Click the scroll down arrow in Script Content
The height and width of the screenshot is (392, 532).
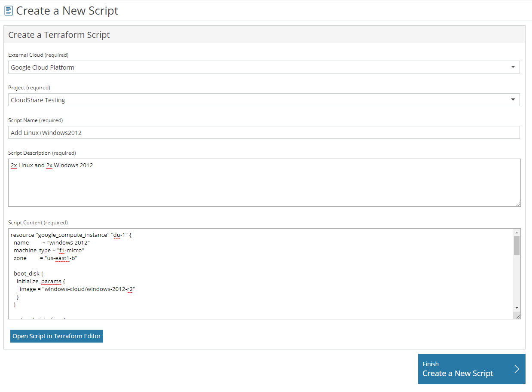pyautogui.click(x=517, y=308)
